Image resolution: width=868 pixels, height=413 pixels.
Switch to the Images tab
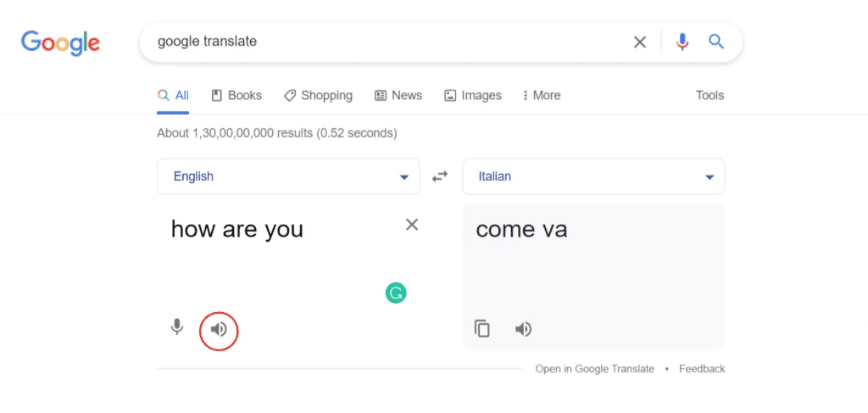473,95
